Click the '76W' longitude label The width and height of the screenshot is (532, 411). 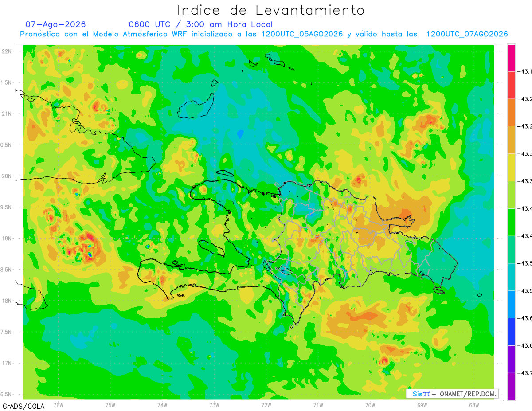(x=58, y=405)
